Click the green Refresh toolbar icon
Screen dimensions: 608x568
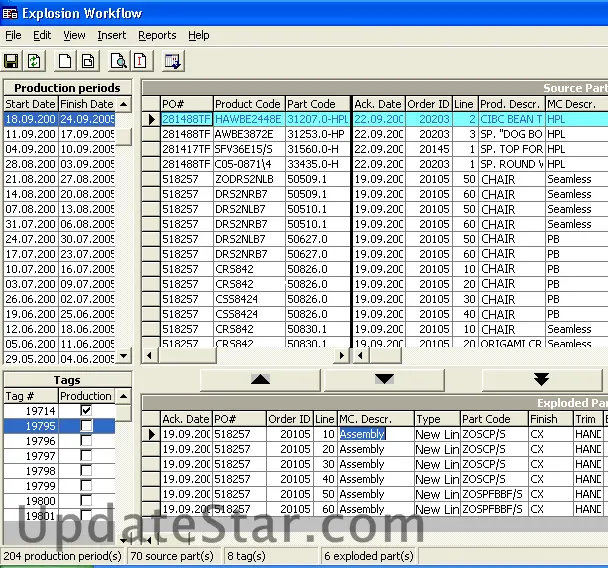[x=34, y=61]
